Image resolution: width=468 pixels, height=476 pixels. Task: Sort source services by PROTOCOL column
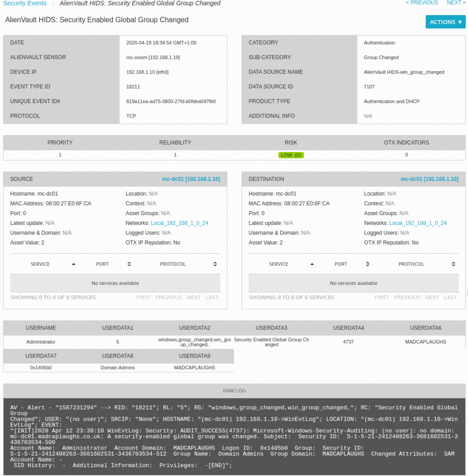pyautogui.click(x=173, y=264)
